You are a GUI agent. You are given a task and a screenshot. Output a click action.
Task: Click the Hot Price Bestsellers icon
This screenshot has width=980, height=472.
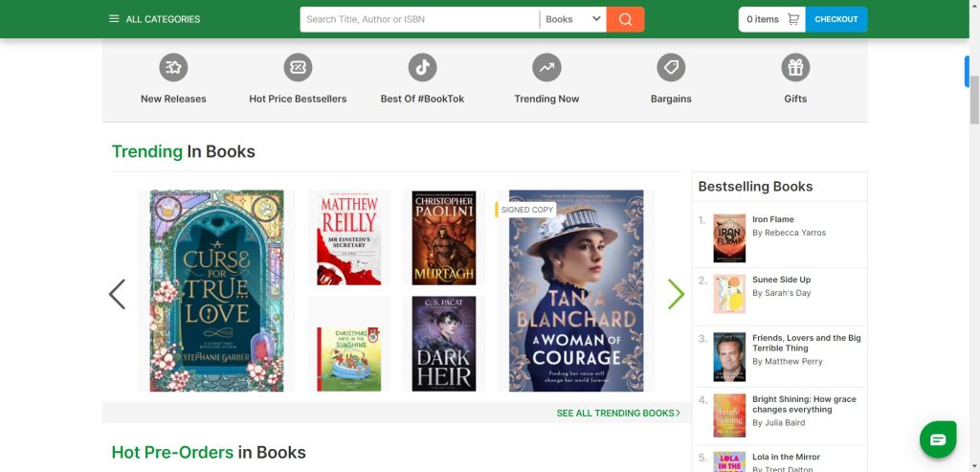(298, 68)
